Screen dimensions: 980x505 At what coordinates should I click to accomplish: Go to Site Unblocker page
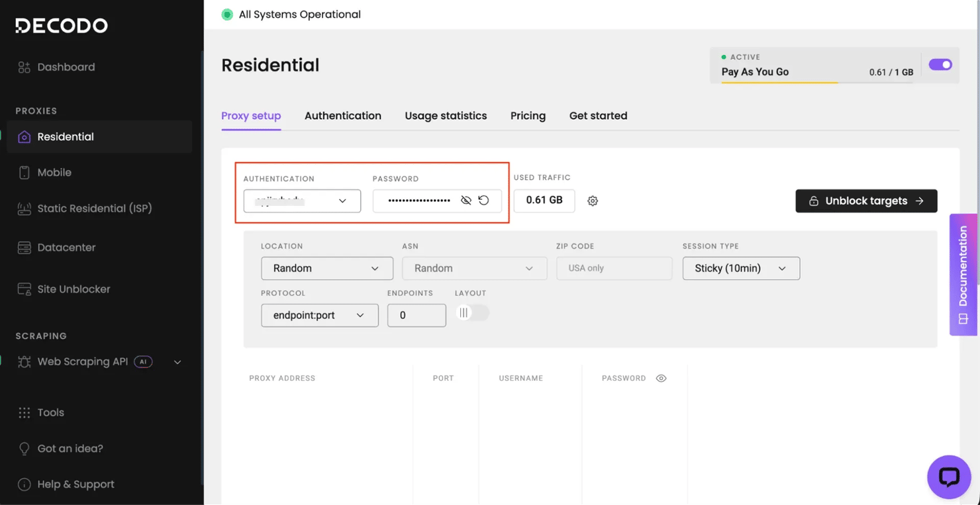(73, 289)
